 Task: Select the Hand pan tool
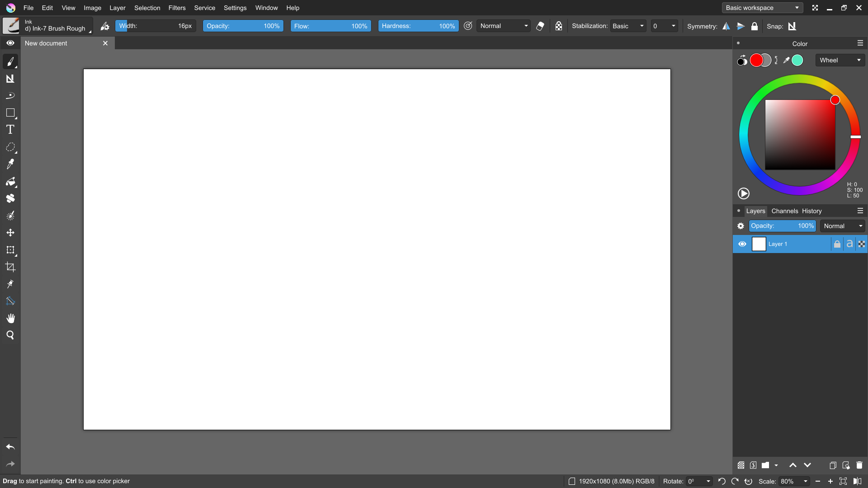(x=10, y=319)
